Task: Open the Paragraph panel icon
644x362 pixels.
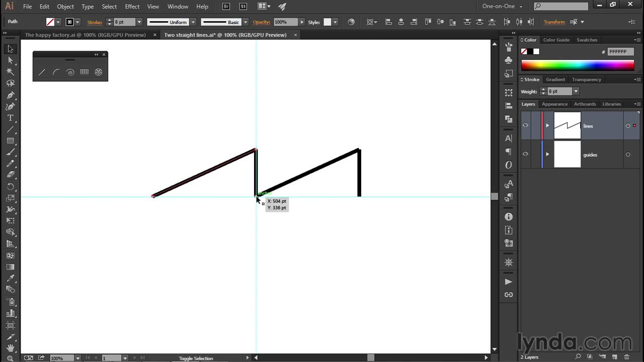Action: point(509,151)
